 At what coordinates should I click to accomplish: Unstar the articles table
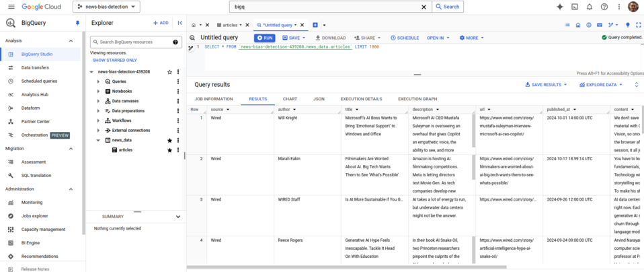(x=169, y=150)
